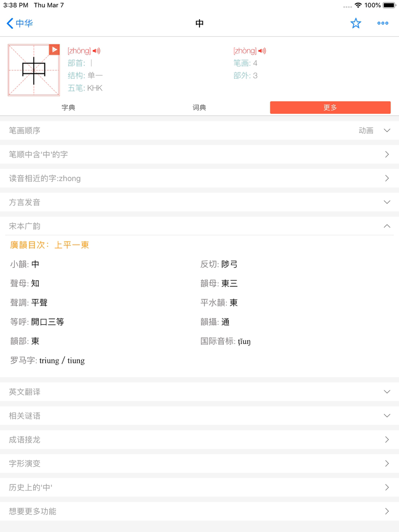
Task: Expand the 相关谜语 section
Action: coord(199,416)
